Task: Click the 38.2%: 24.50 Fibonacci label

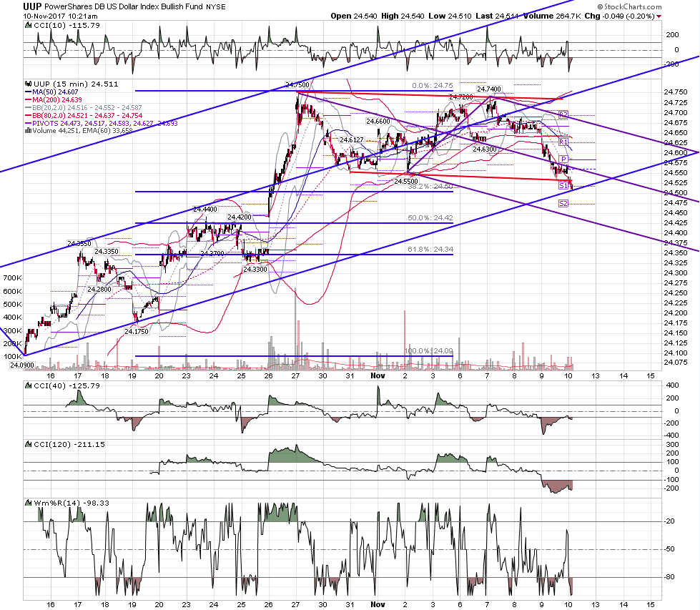Action: tap(430, 186)
